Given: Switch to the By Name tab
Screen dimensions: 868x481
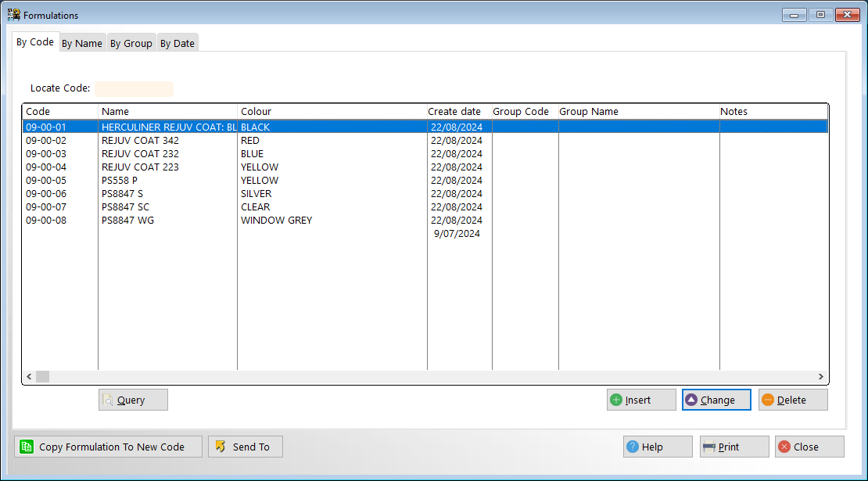Looking at the screenshot, I should point(82,44).
